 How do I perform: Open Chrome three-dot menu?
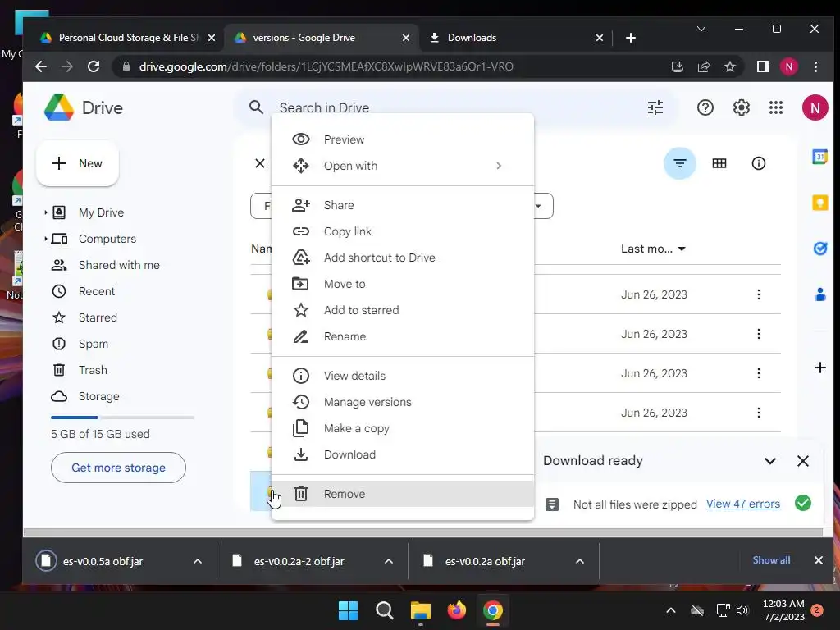point(815,66)
